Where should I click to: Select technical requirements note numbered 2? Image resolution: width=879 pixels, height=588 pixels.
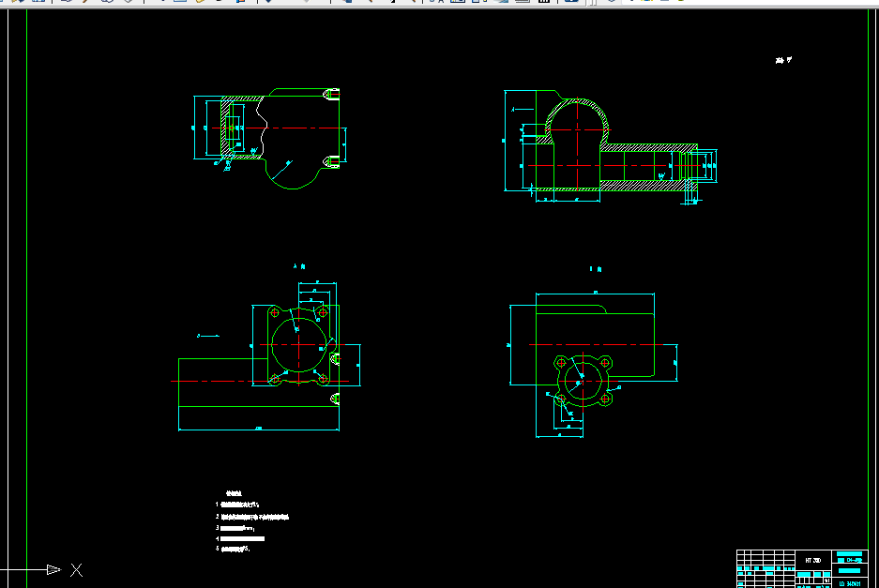click(252, 517)
